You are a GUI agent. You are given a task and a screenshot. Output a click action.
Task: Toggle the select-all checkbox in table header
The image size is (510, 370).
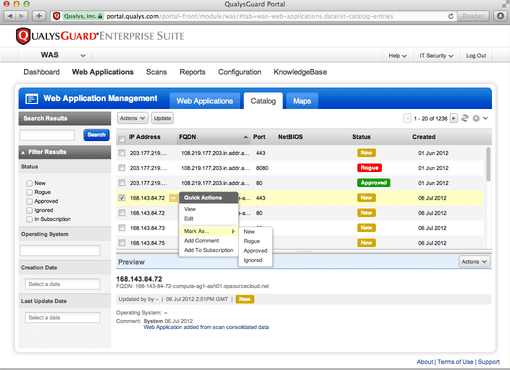122,139
